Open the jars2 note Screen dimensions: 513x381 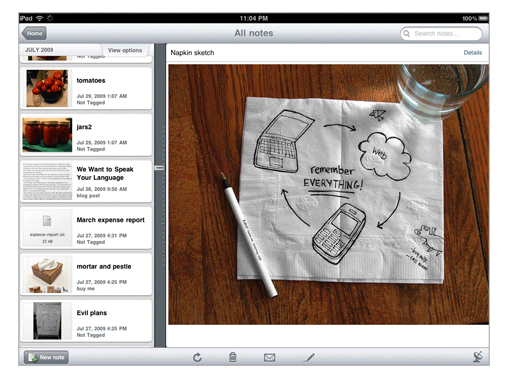86,135
